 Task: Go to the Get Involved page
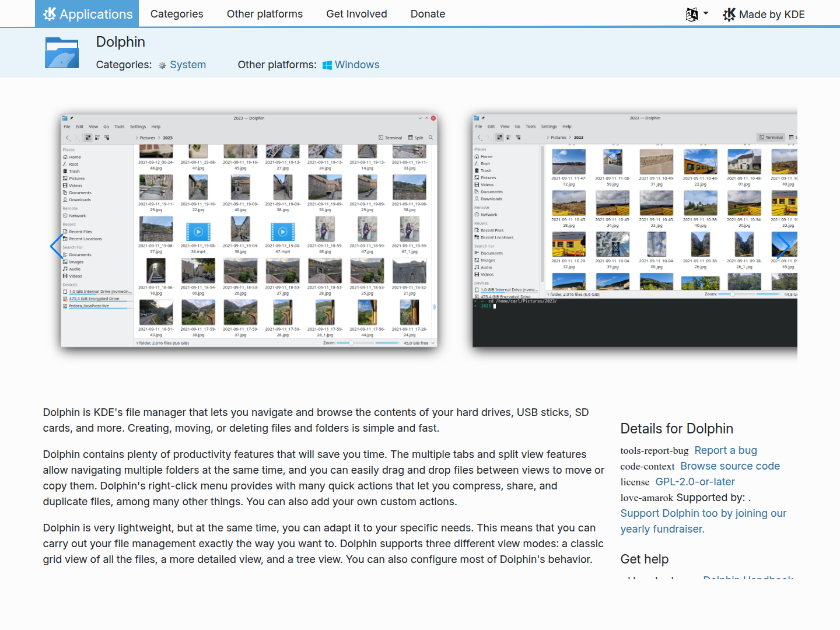(356, 14)
